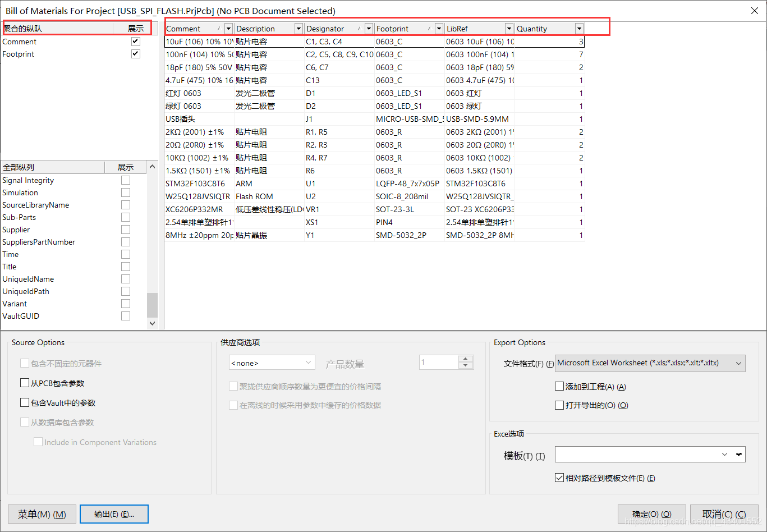Image resolution: width=767 pixels, height=532 pixels.
Task: Open the Designator column filter dropdown
Action: pyautogui.click(x=369, y=29)
